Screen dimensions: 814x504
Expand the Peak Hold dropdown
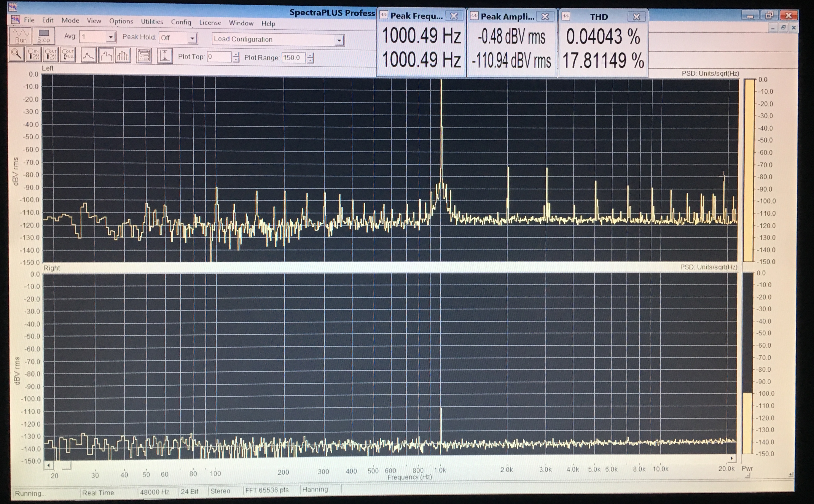coord(192,39)
